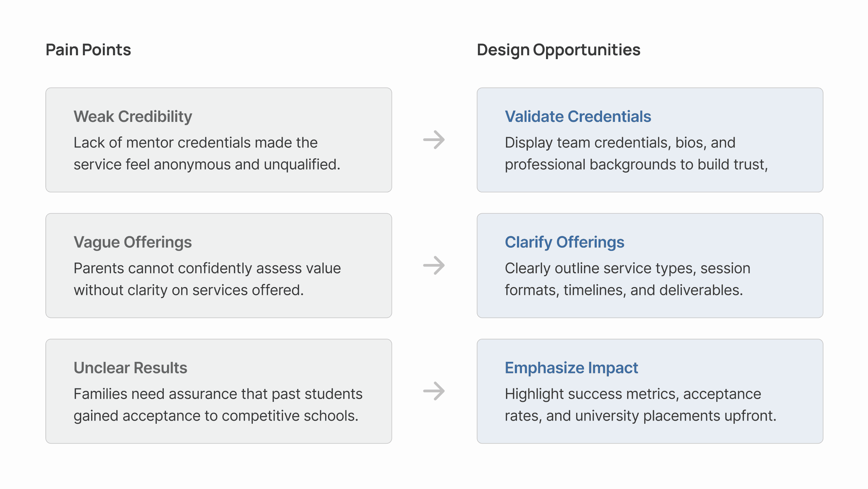Open the Unclear Results card
The image size is (868, 489).
tap(219, 391)
